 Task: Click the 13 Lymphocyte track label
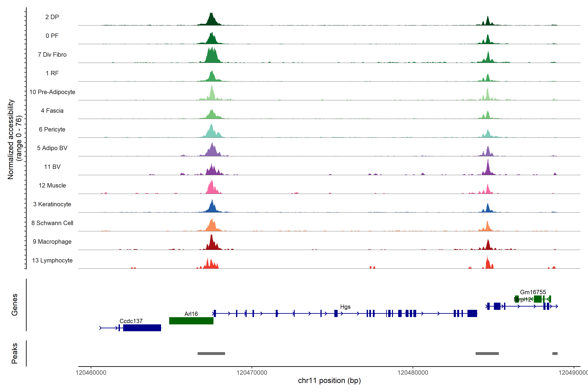52,260
